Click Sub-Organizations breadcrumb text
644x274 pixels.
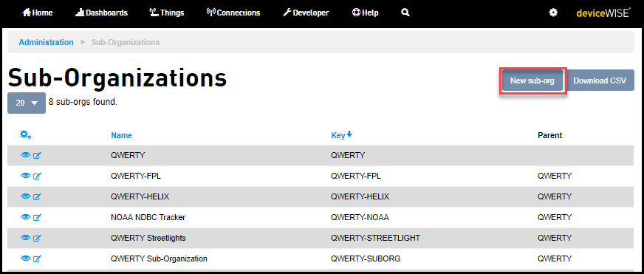126,42
